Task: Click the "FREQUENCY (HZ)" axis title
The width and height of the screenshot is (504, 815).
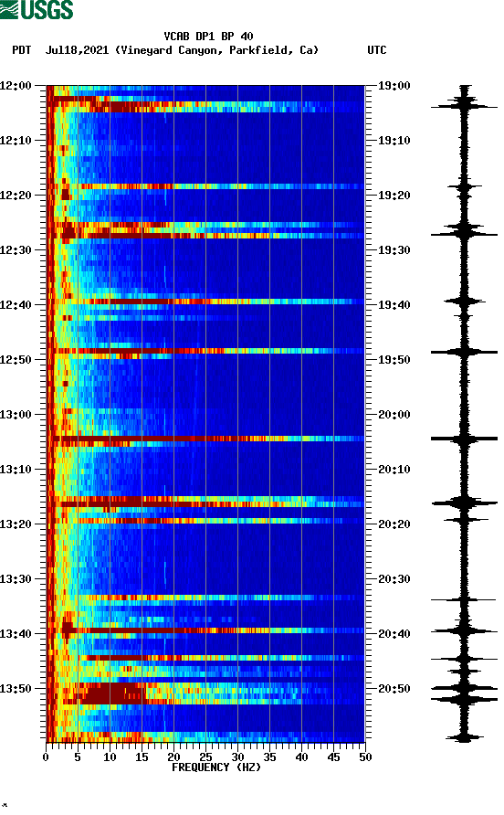Action: coord(216,767)
